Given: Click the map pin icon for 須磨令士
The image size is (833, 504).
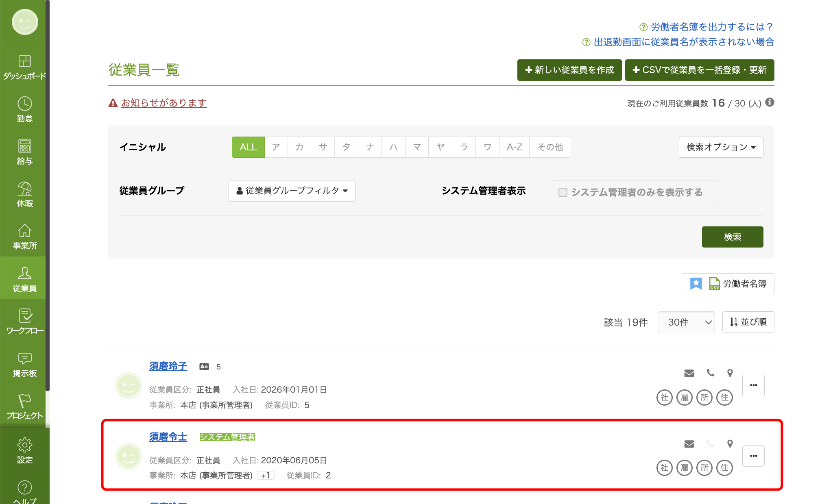Looking at the screenshot, I should 730,443.
